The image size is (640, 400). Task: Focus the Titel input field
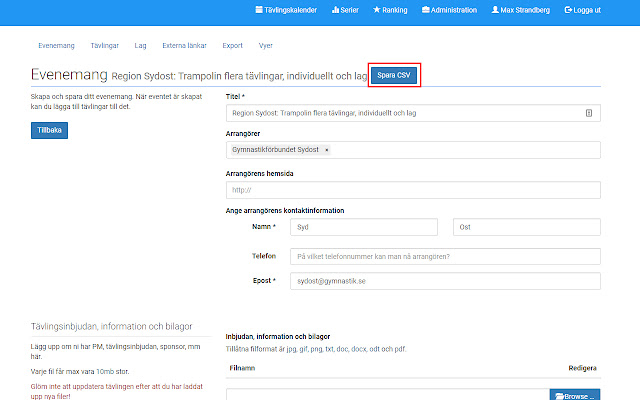click(x=413, y=113)
